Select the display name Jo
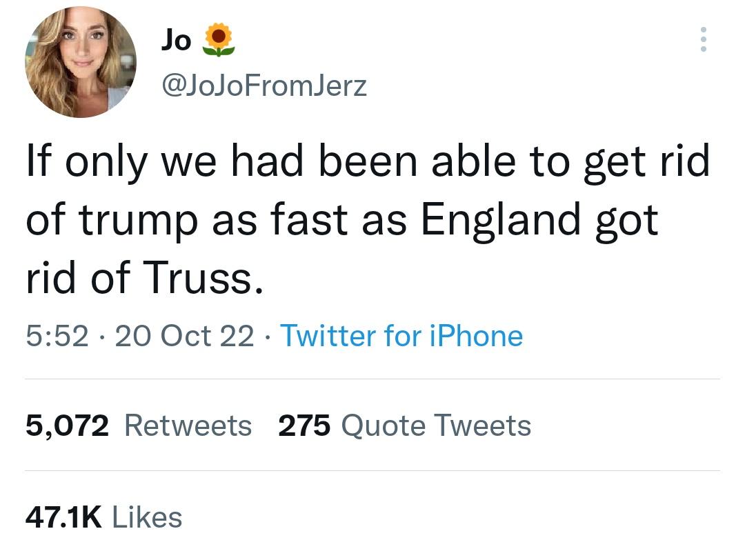 (x=177, y=39)
